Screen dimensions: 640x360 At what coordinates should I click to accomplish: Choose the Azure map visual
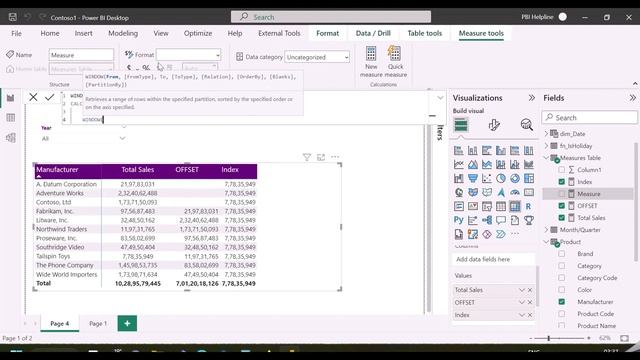click(x=501, y=192)
